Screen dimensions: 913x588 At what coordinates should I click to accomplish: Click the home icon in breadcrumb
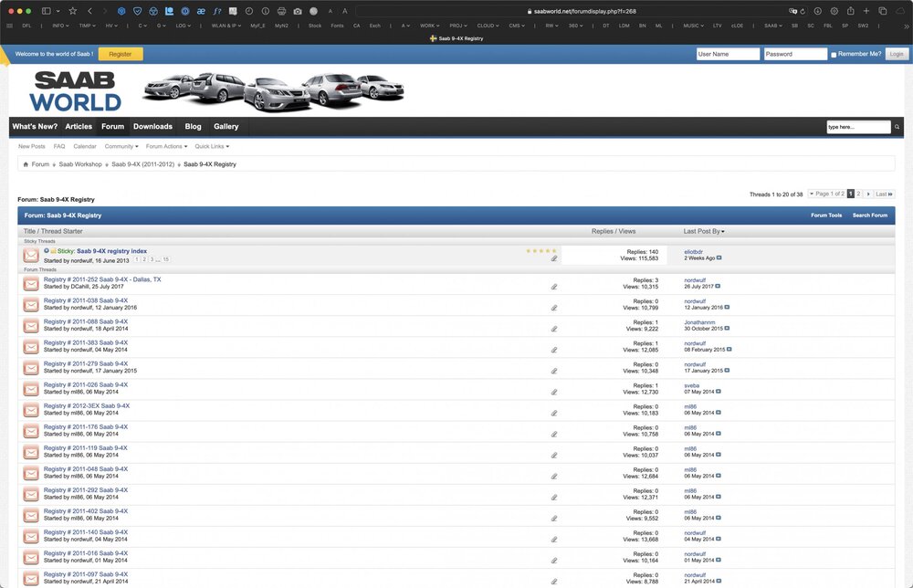[x=26, y=164]
